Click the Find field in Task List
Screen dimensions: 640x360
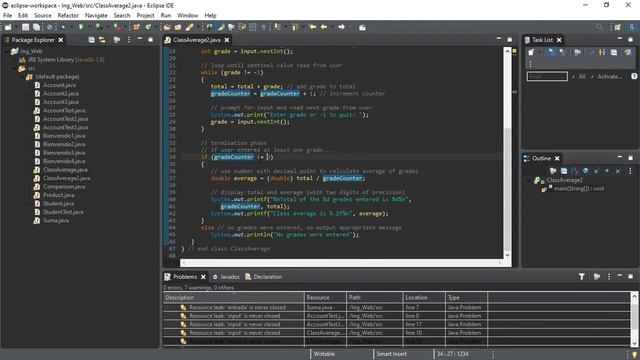pos(547,76)
